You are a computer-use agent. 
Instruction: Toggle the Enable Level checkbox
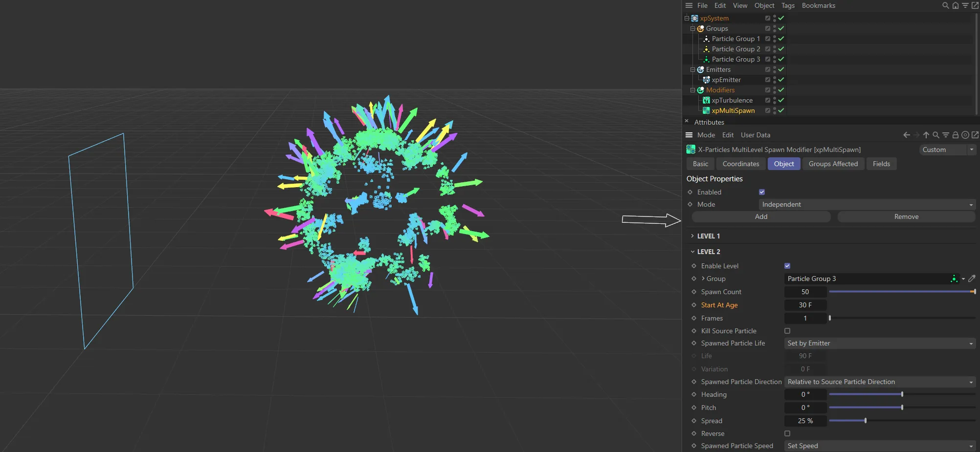click(x=787, y=266)
